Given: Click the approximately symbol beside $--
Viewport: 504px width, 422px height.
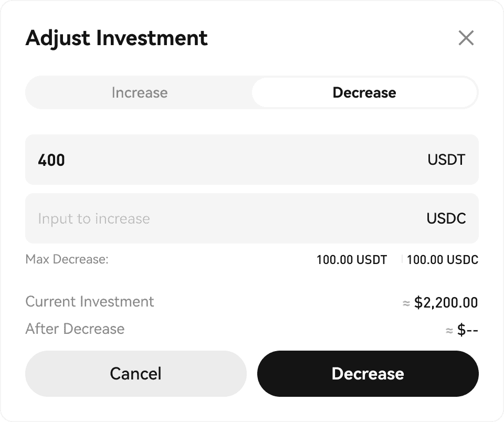Looking at the screenshot, I should point(449,331).
